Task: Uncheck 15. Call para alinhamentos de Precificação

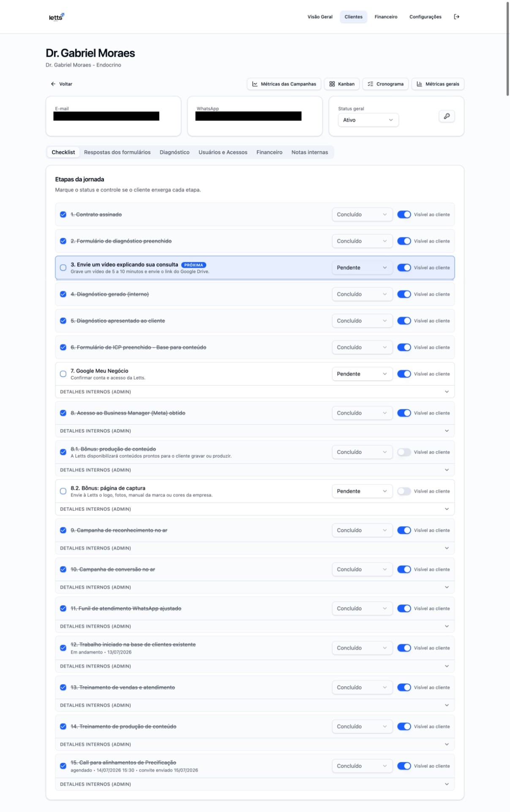Action: pos(63,766)
